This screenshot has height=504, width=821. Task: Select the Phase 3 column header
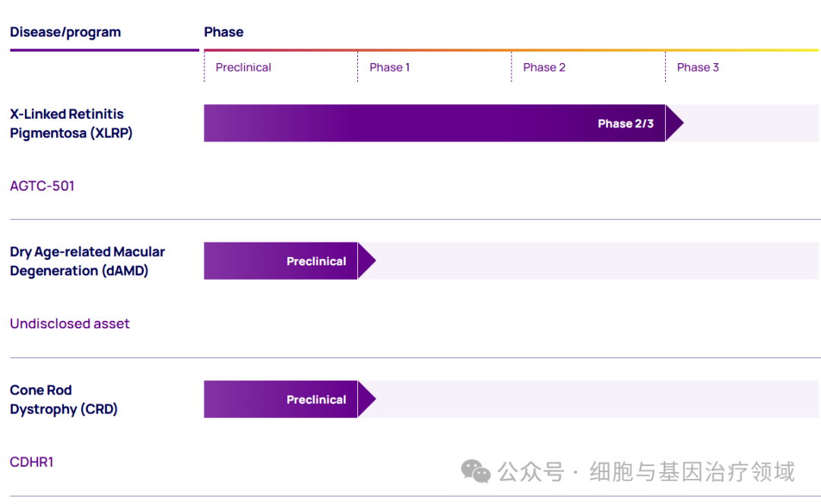[697, 68]
